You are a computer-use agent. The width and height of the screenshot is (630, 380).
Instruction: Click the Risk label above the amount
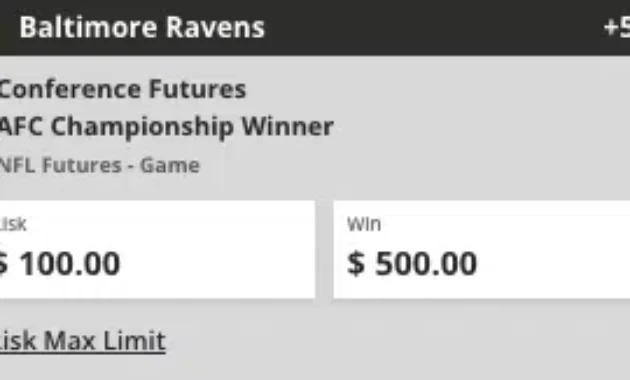(x=13, y=224)
